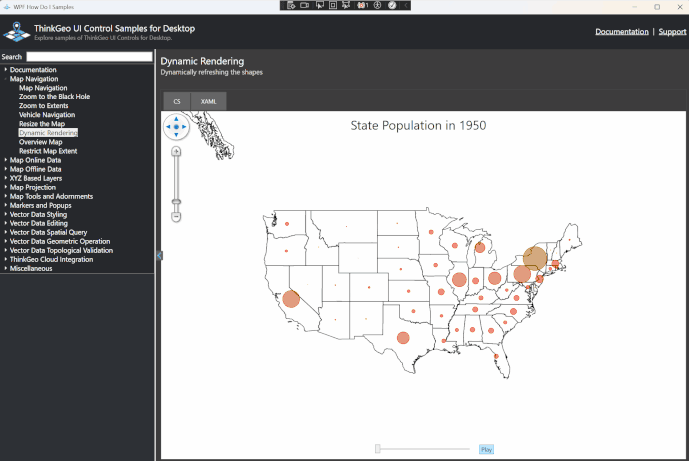Expand the Miscellaneous category
Screen dimensions: 689x461
(x=6, y=268)
